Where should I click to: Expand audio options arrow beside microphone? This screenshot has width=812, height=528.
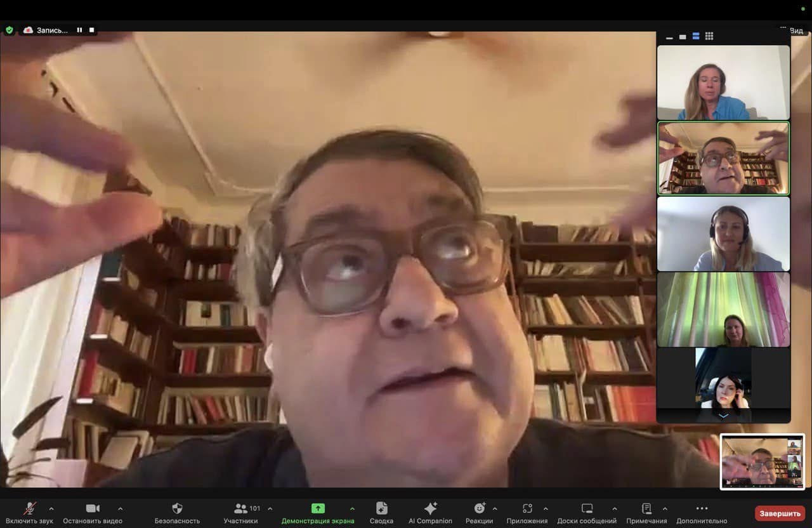tap(51, 508)
